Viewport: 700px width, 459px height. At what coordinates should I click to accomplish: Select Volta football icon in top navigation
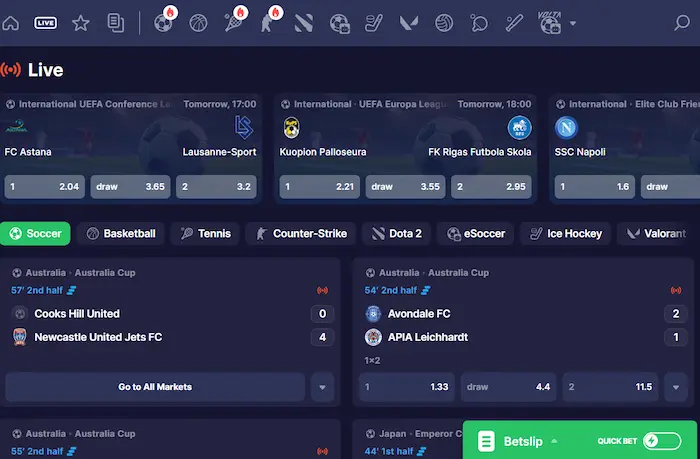tap(550, 23)
